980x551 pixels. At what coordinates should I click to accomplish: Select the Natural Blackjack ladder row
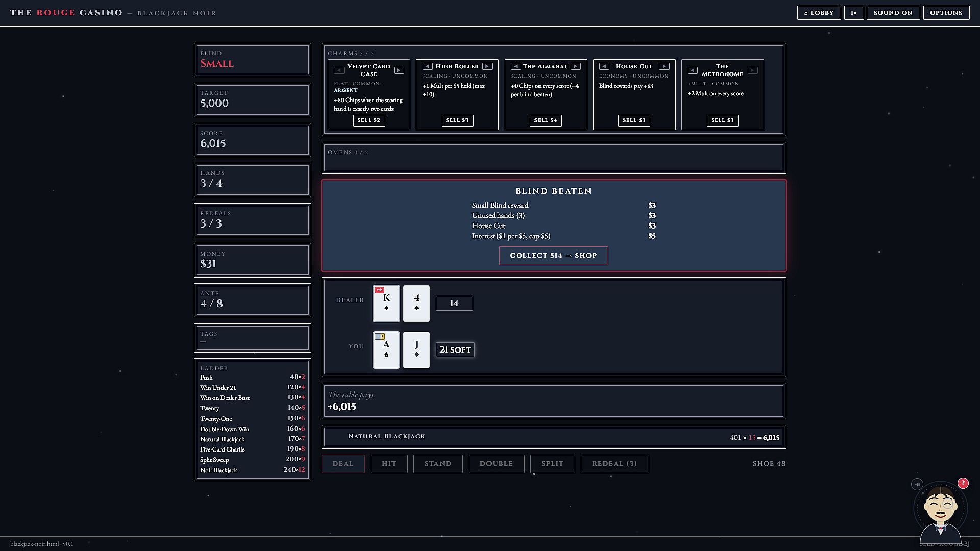(x=252, y=439)
